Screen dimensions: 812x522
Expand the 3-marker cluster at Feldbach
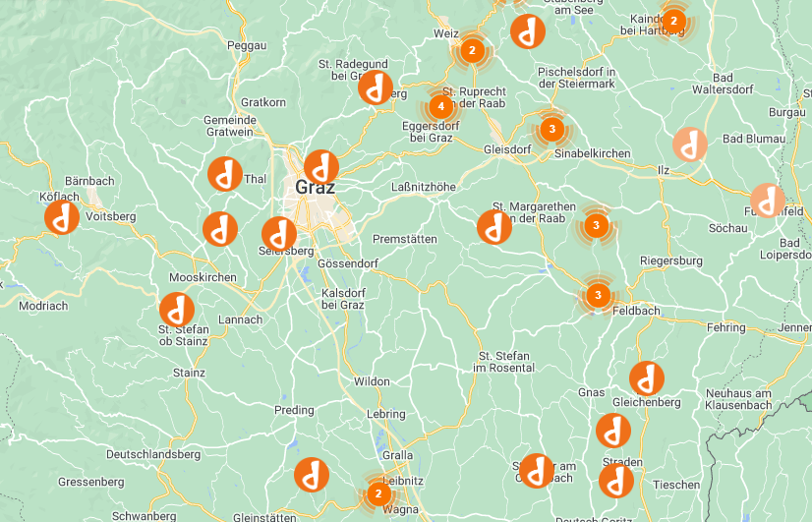598,295
